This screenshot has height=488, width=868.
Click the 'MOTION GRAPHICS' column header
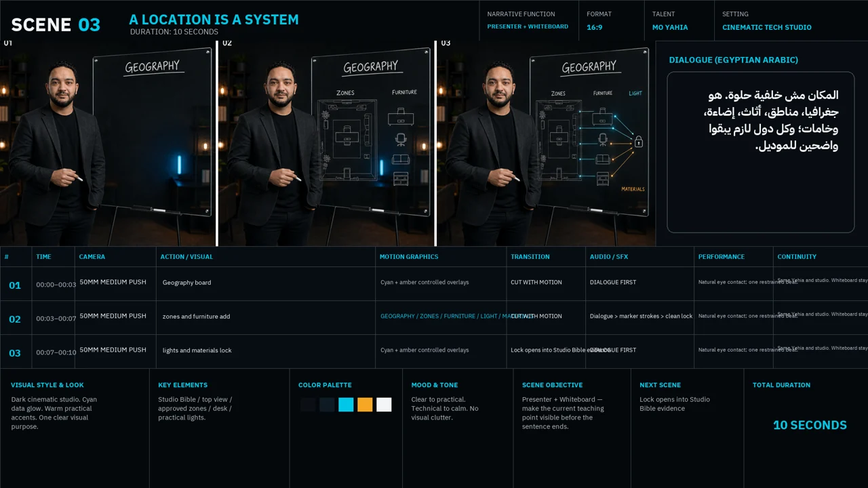point(409,257)
